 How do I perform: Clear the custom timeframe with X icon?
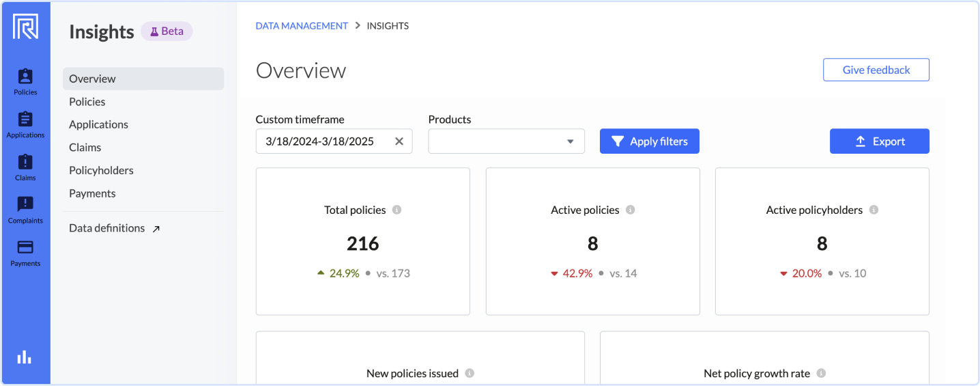tap(399, 141)
